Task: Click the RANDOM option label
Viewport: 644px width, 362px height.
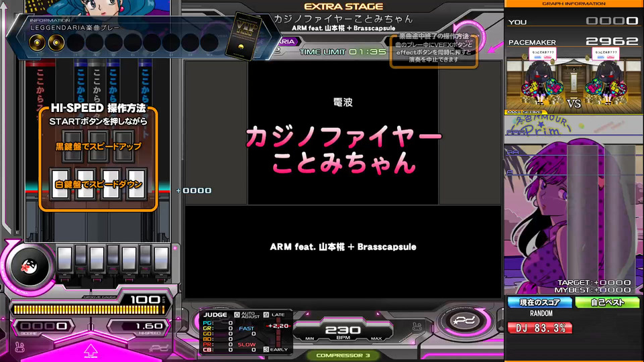Action: pyautogui.click(x=541, y=313)
